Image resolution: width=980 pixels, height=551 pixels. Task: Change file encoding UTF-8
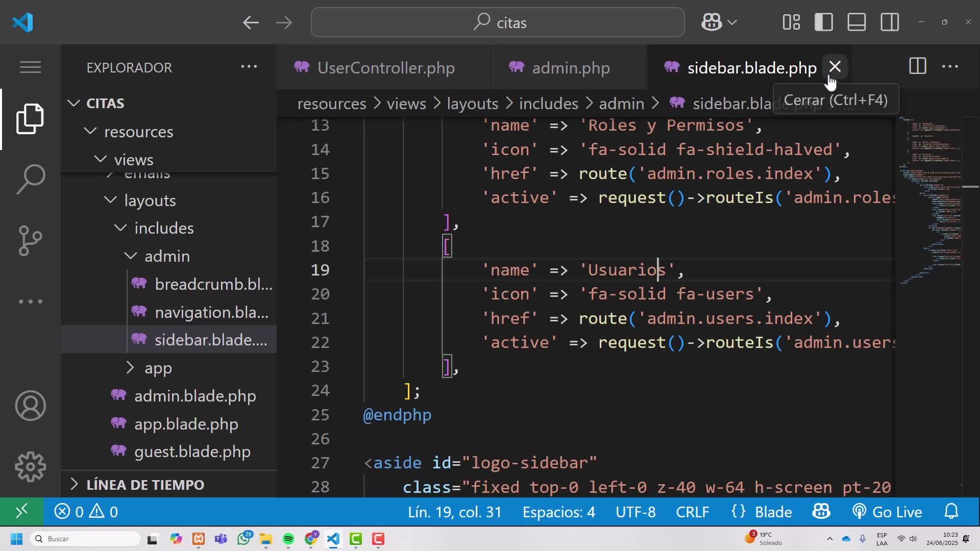click(635, 512)
